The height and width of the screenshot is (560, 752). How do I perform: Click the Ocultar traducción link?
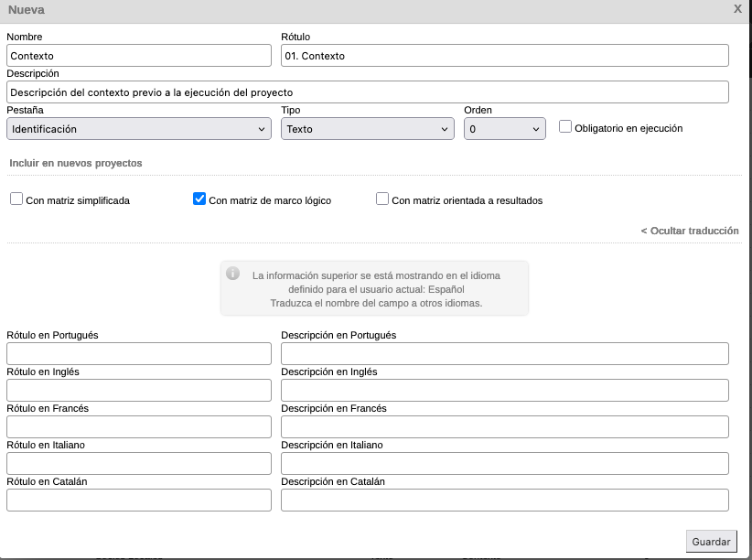[x=689, y=231]
